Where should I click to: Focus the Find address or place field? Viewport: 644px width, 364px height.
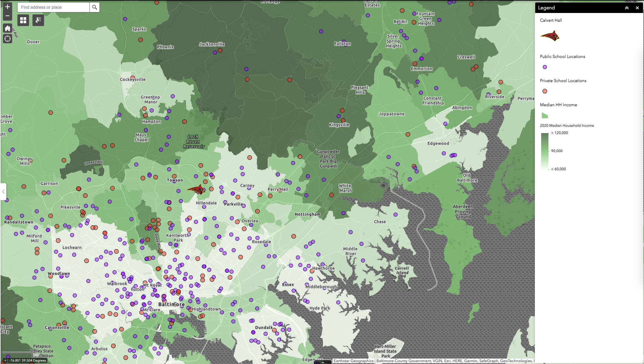click(x=53, y=7)
